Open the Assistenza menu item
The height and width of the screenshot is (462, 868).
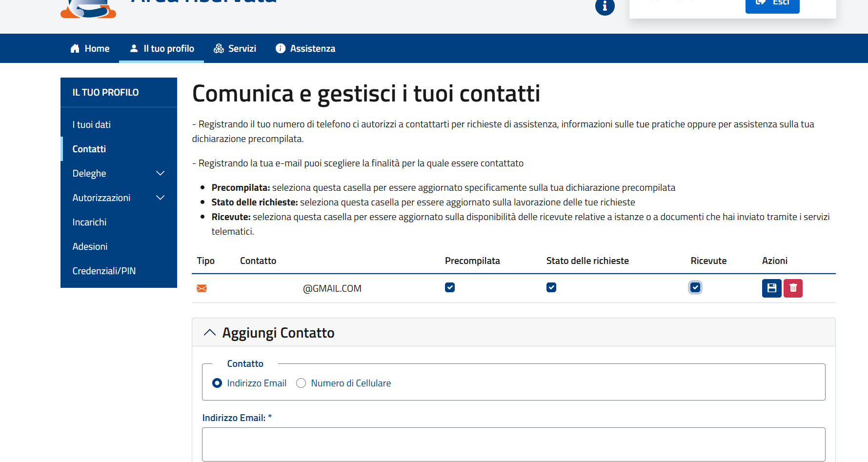click(305, 48)
